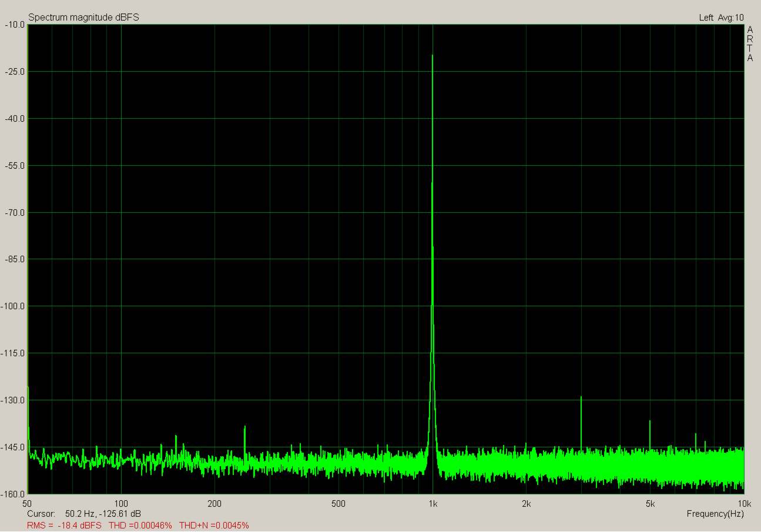Click the 'THD+N =0.0045%' readout
Screen dimensions: 761x532
point(214,525)
